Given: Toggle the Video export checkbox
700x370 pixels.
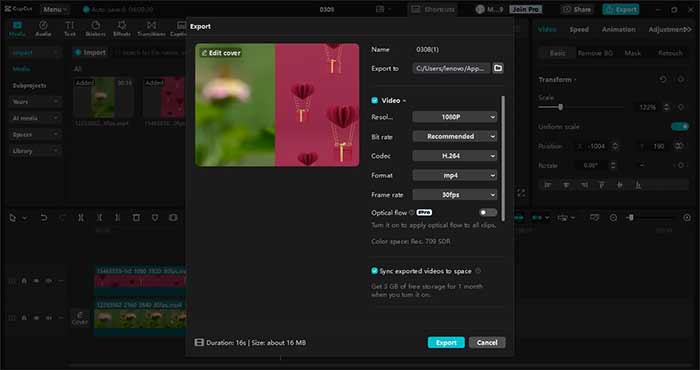Looking at the screenshot, I should pos(375,100).
